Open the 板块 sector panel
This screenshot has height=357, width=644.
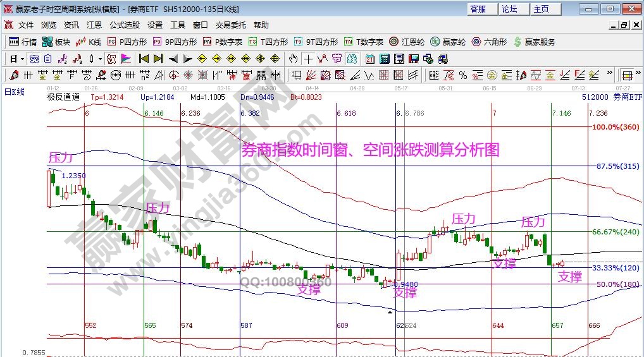click(56, 42)
